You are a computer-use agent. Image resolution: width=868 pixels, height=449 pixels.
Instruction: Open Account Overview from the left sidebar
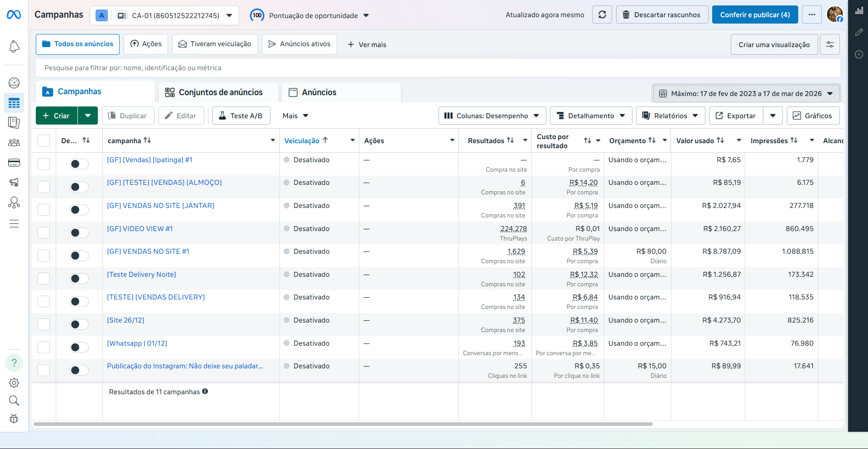coord(14,83)
